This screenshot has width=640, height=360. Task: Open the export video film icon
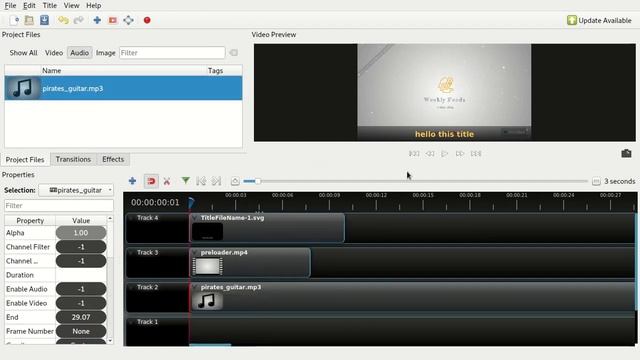[113, 20]
